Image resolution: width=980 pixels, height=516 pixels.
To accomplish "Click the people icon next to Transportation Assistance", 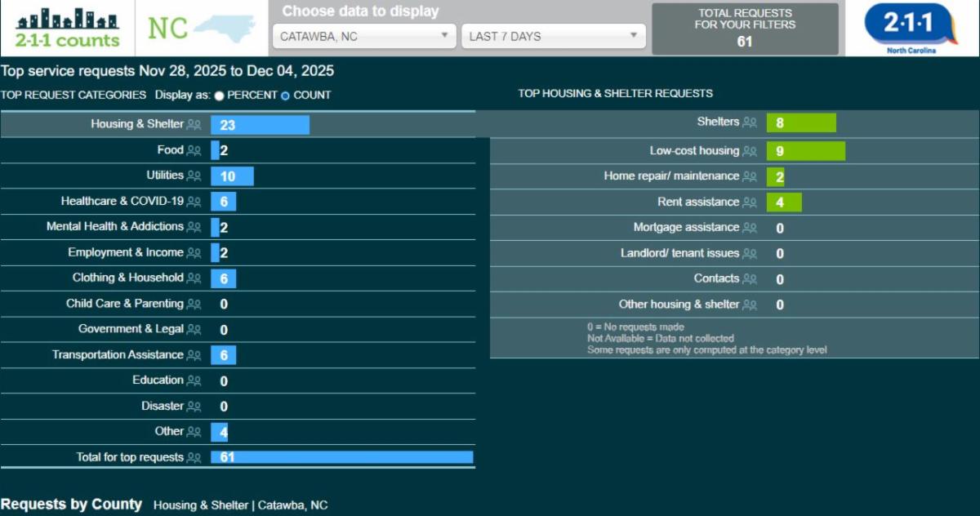I will click(194, 355).
